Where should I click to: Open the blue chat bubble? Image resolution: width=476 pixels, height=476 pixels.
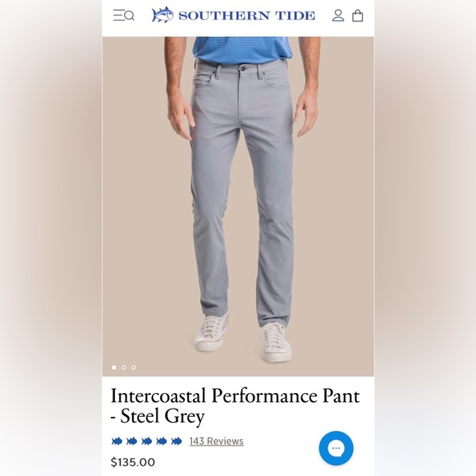pos(336,448)
